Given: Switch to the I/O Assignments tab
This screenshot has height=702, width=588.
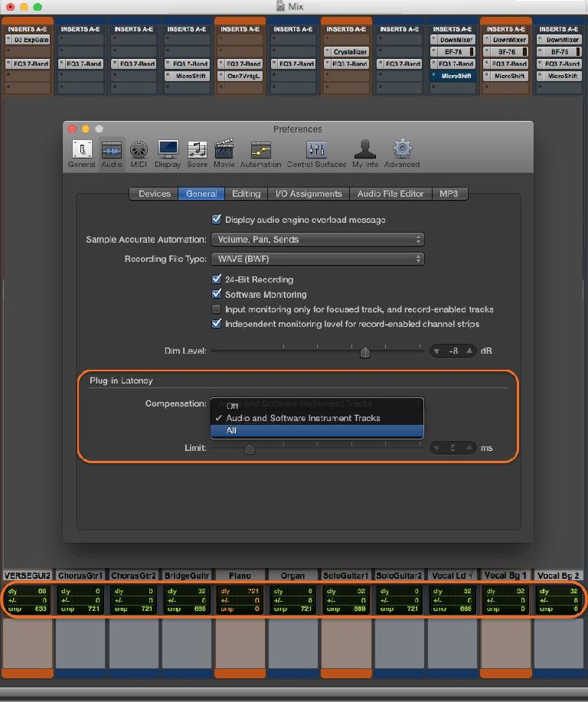Looking at the screenshot, I should (x=309, y=194).
